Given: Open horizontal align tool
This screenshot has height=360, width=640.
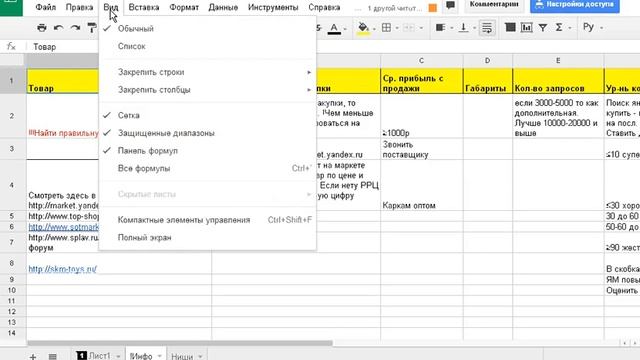Looking at the screenshot, I should (x=440, y=28).
